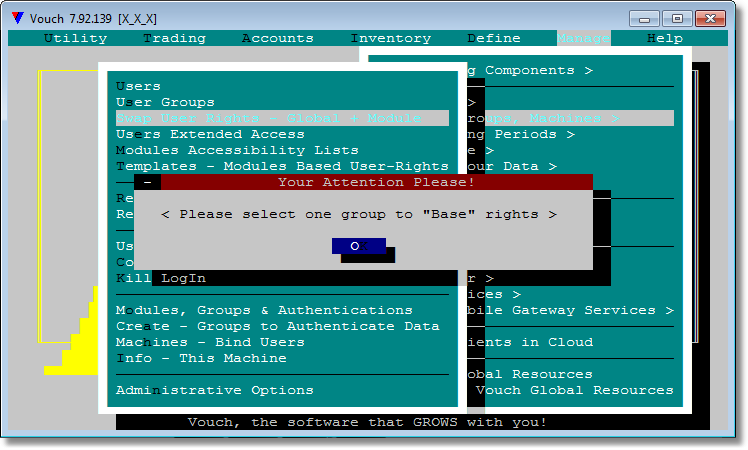The width and height of the screenshot is (748, 450).
Task: Click the OK button in the attention dialog
Action: coord(359,246)
